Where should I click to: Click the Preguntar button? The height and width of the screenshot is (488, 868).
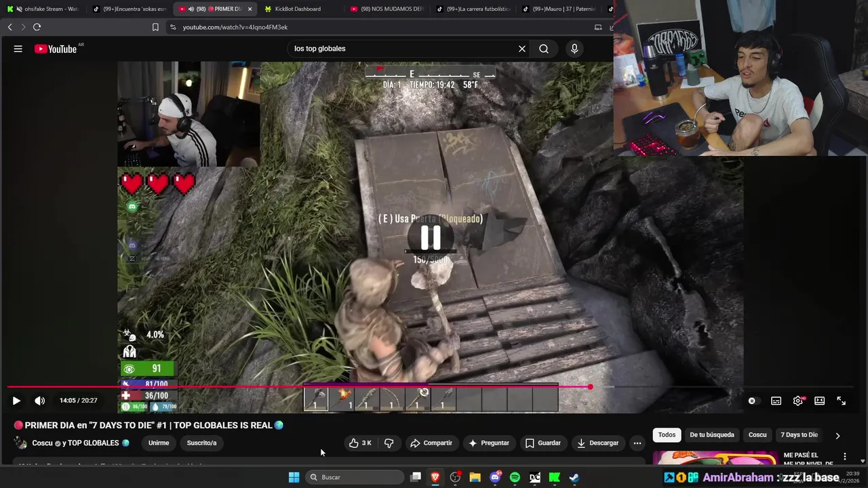489,443
